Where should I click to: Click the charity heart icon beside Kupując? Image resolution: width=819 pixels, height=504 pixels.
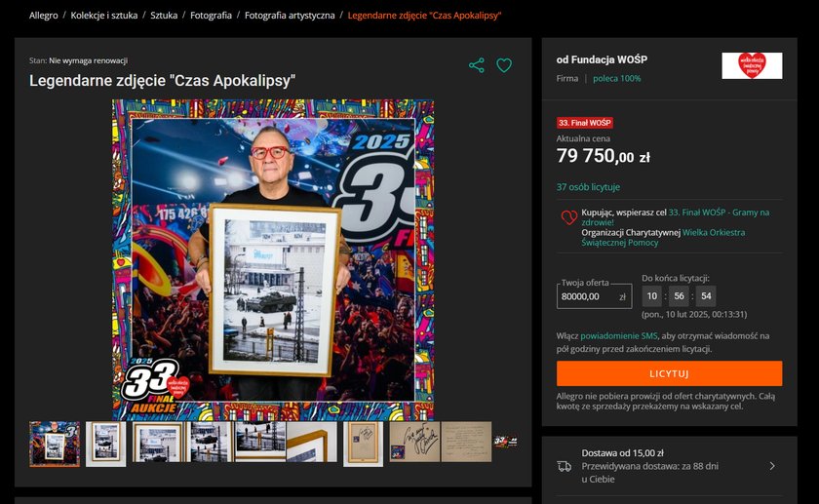point(568,216)
